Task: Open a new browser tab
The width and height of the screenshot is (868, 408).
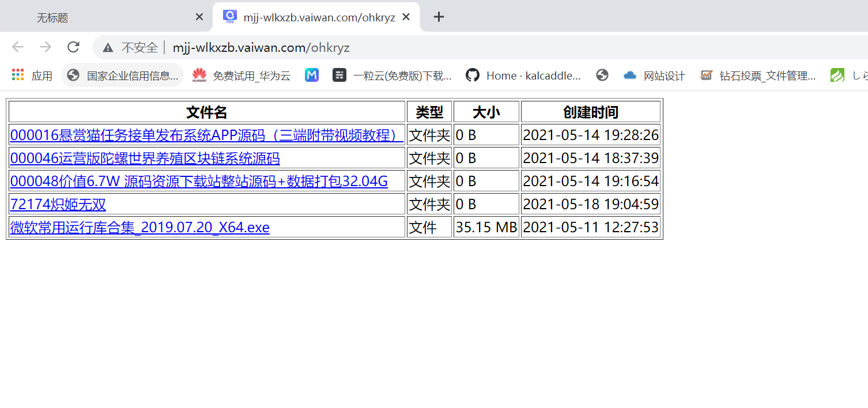Action: pos(439,17)
